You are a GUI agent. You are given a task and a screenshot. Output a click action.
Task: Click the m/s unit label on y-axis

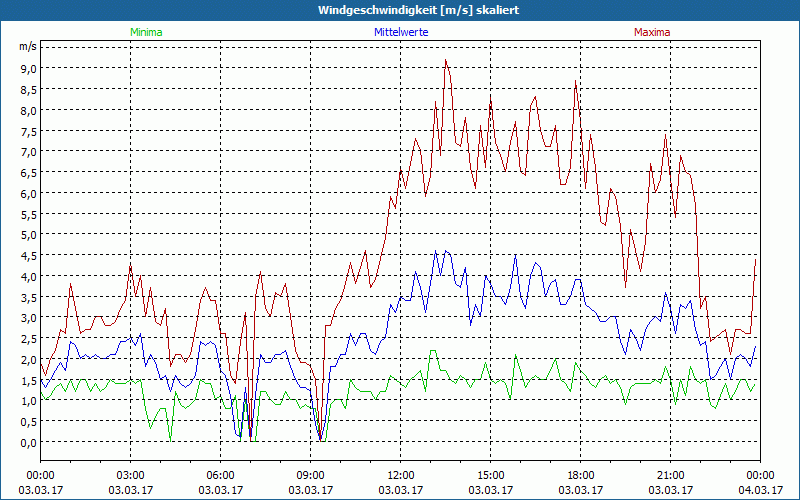27,46
